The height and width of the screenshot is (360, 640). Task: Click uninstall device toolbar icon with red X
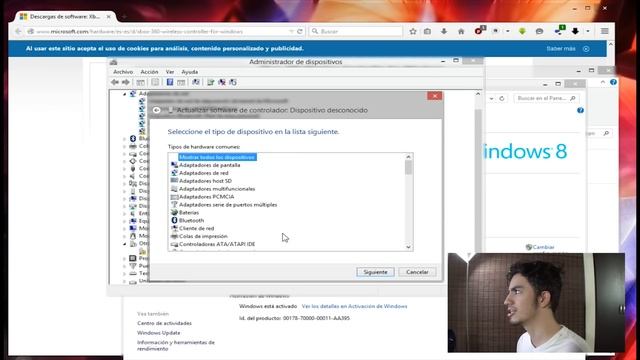pyautogui.click(x=222, y=82)
